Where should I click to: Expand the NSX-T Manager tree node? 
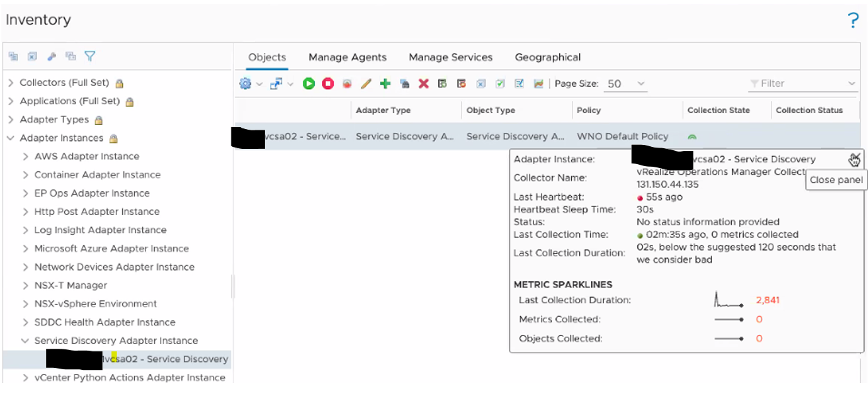click(x=25, y=285)
